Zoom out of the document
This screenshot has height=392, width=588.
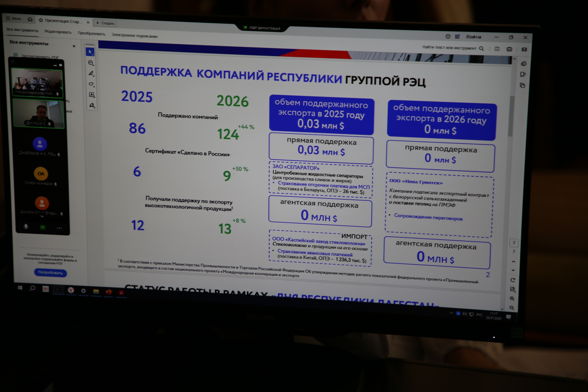tap(512, 308)
